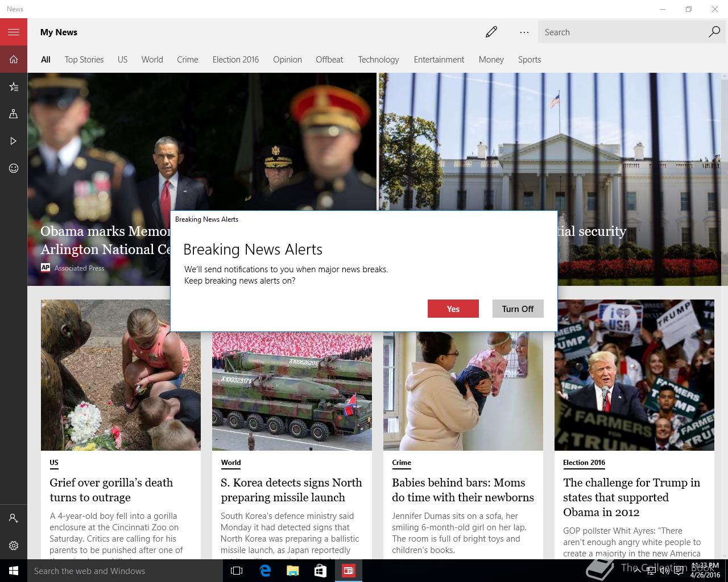Open the account sign-in icon
Image resolution: width=728 pixels, height=582 pixels.
14,518
